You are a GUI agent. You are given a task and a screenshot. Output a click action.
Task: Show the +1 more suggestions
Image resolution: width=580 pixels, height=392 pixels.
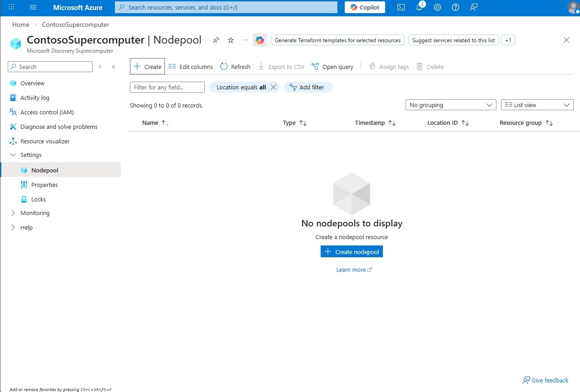pos(508,40)
